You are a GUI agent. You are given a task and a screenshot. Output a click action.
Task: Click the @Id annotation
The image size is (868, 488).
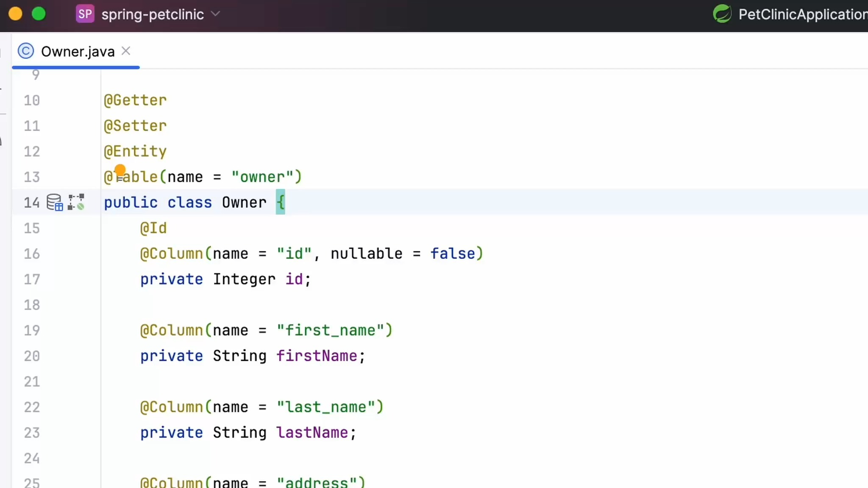pyautogui.click(x=153, y=228)
